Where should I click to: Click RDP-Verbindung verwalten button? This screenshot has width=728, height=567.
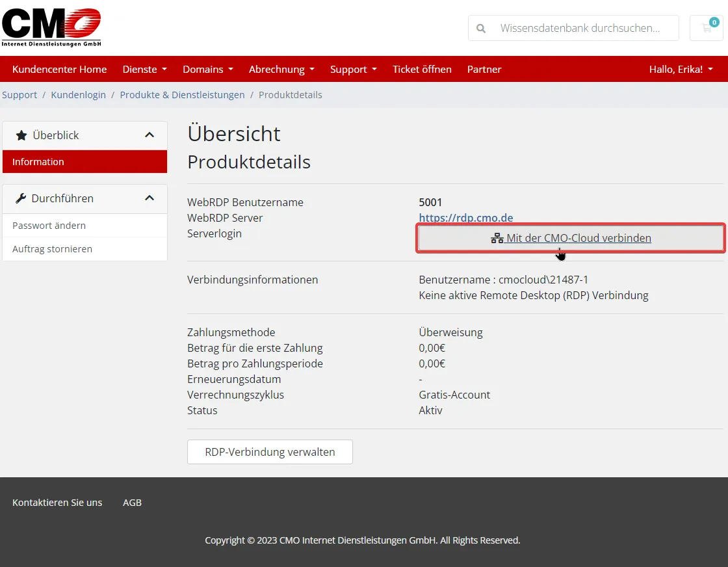pos(270,452)
